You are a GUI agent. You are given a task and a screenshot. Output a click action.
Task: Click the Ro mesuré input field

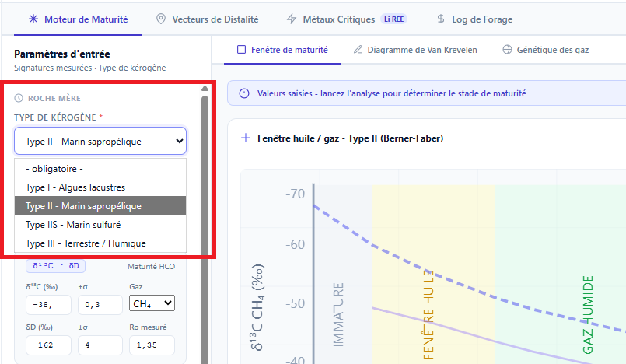152,345
